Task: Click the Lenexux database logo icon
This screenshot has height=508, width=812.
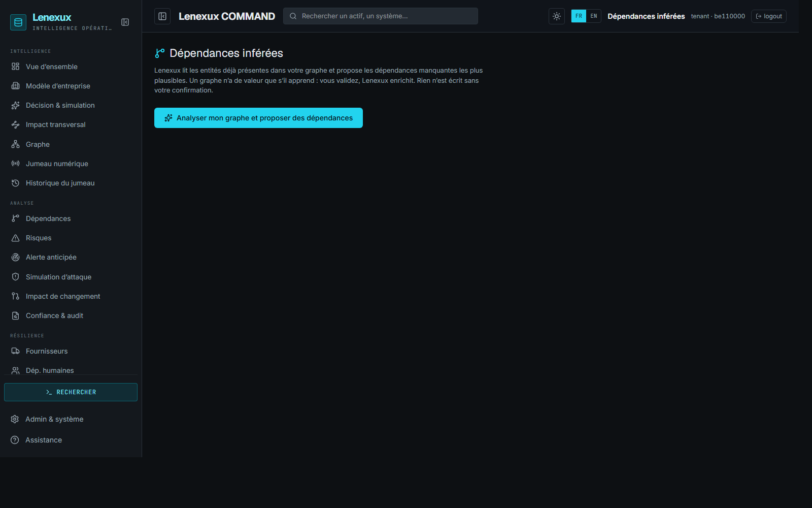Action: point(18,22)
